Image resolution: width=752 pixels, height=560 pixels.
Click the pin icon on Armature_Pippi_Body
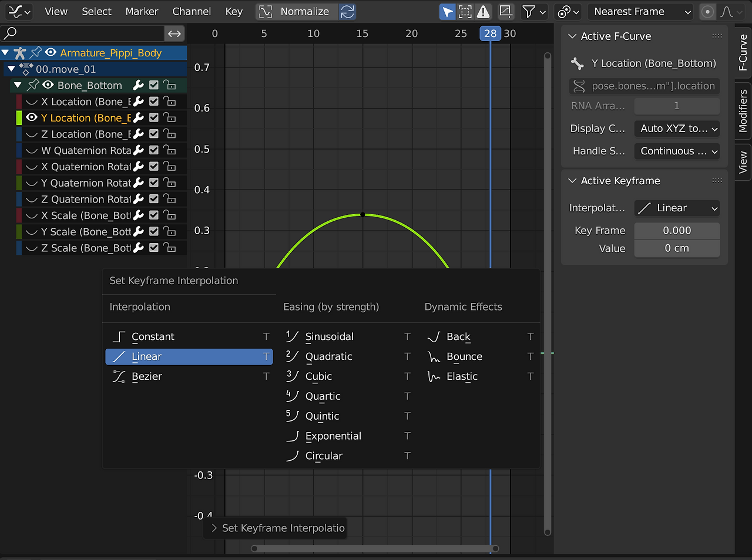[x=36, y=53]
